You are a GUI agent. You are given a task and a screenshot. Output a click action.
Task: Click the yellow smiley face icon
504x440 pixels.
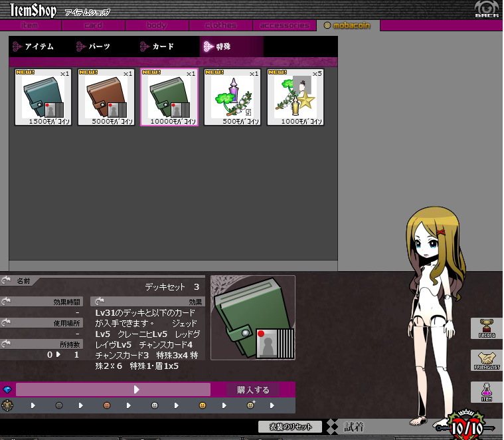pos(202,405)
